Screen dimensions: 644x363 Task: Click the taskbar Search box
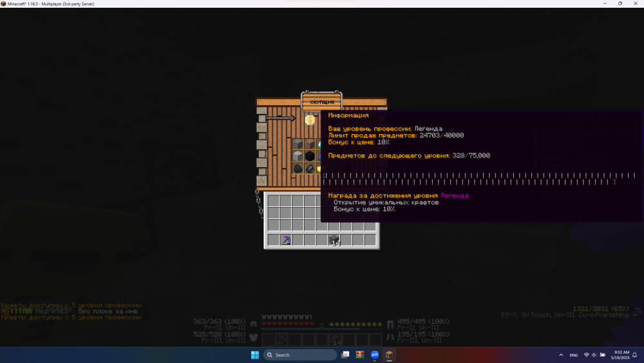(x=300, y=355)
